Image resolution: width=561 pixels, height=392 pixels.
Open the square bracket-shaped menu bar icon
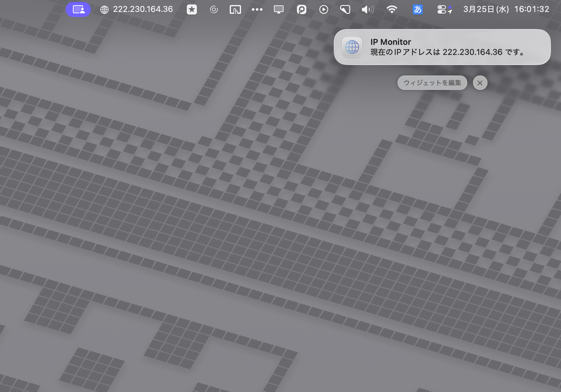click(235, 10)
